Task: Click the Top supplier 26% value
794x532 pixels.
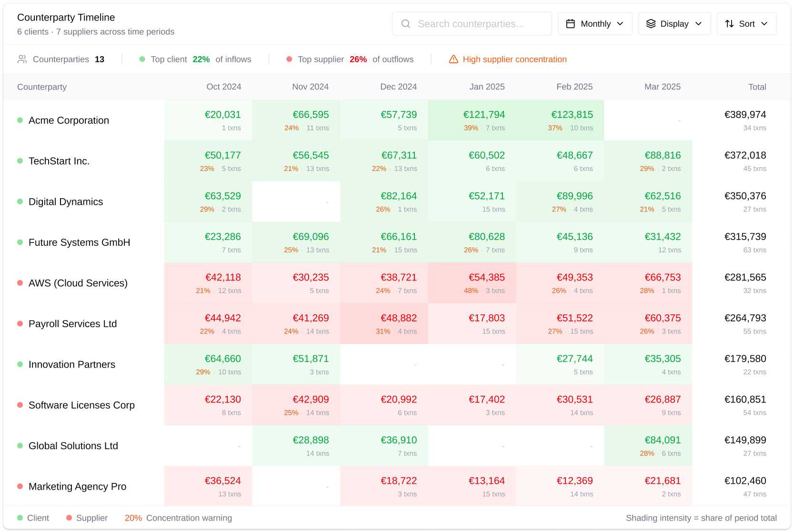Action: [x=358, y=59]
